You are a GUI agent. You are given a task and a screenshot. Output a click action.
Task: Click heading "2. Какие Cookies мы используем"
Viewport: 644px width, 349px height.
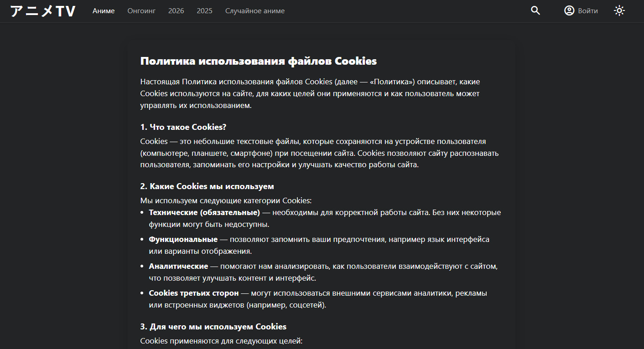[x=207, y=186]
